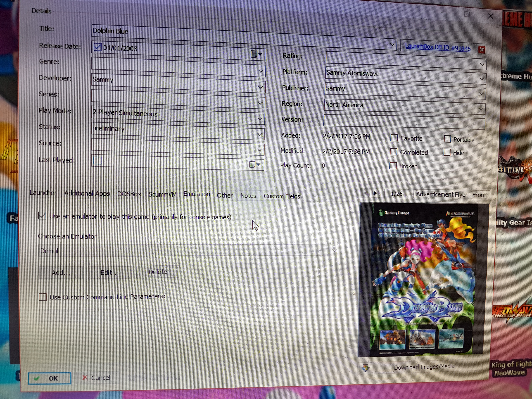Click Edit... emulator button
Viewport: 532px width, 399px height.
coord(110,272)
